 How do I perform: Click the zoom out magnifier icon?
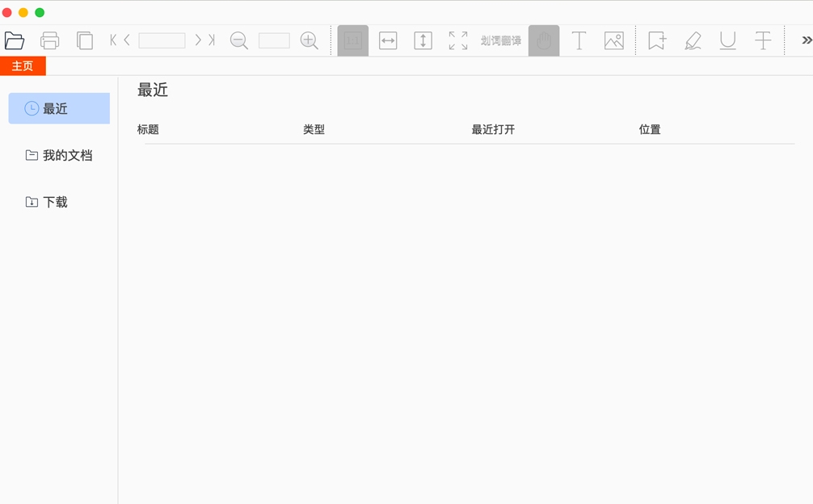pos(239,40)
